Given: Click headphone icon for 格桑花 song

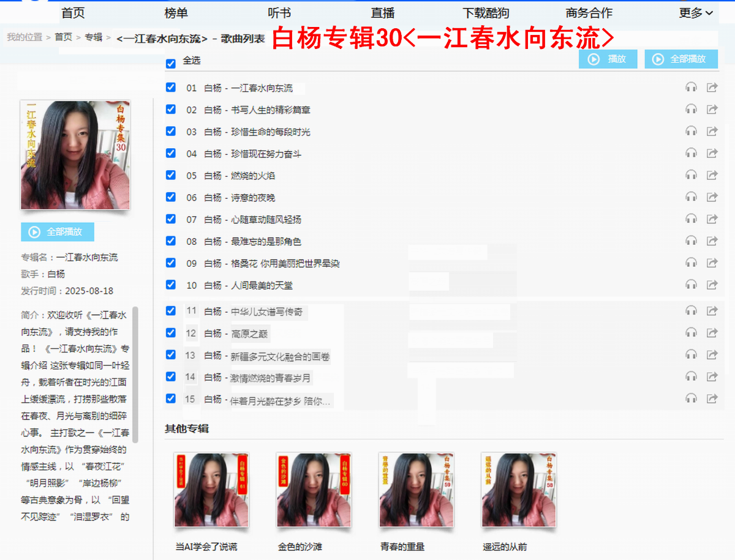Looking at the screenshot, I should pyautogui.click(x=692, y=263).
